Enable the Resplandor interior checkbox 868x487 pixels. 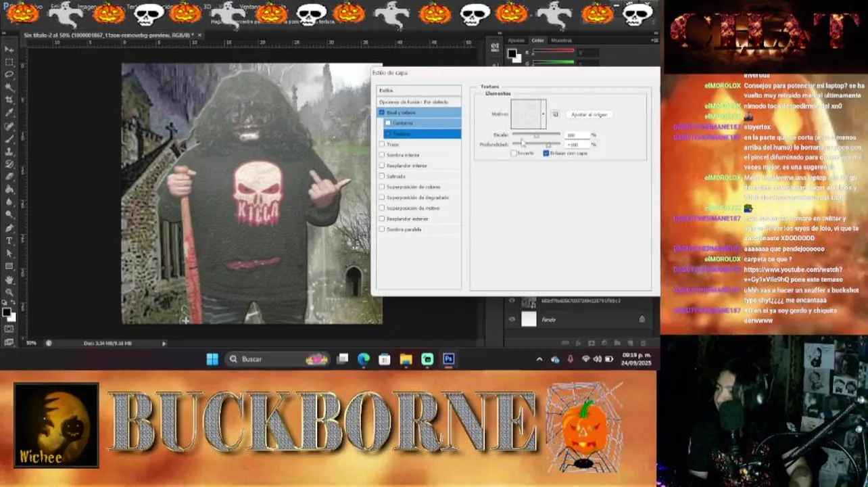coord(382,166)
